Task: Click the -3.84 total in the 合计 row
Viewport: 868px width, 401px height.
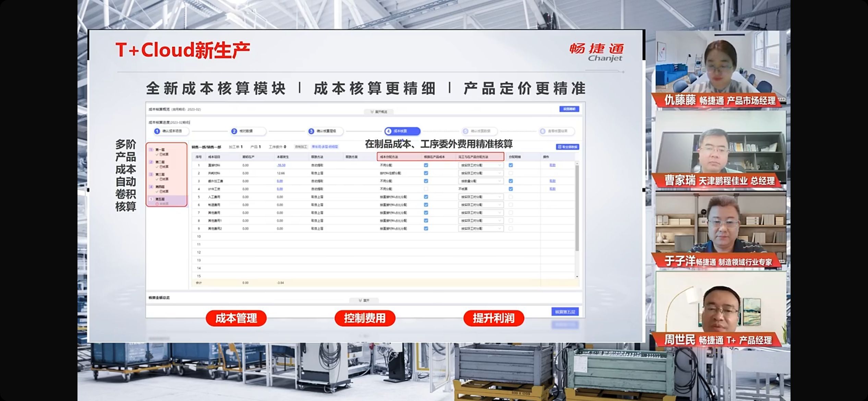Action: [280, 283]
